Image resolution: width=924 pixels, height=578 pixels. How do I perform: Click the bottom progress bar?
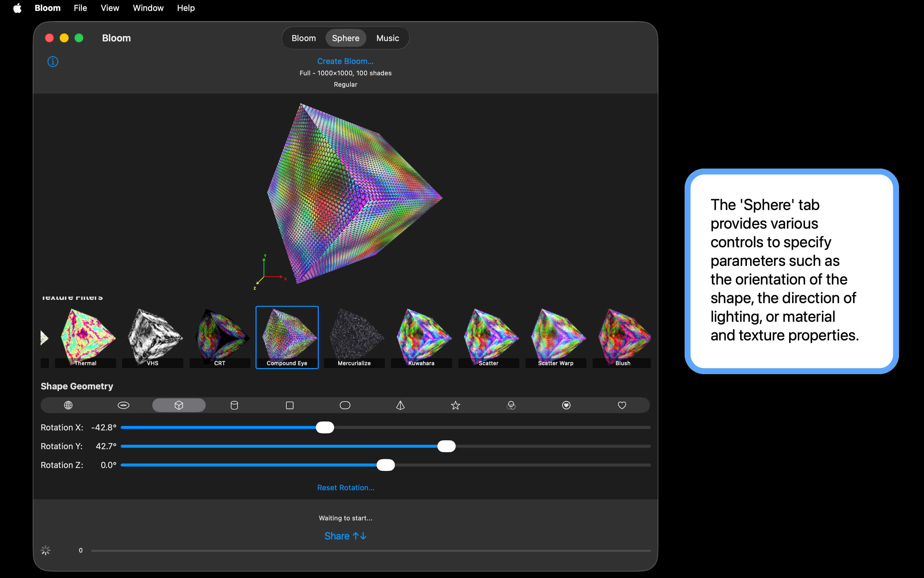tap(370, 550)
